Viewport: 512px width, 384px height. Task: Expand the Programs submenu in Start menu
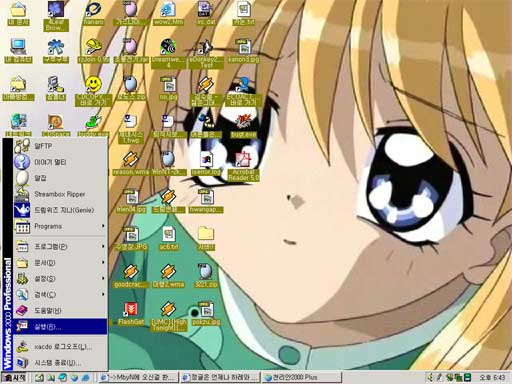click(x=61, y=226)
